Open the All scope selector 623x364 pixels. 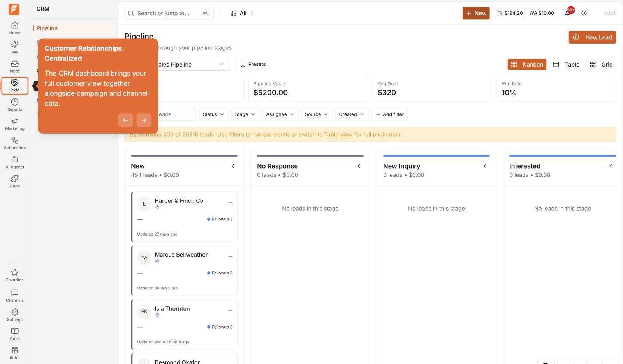[x=242, y=13]
